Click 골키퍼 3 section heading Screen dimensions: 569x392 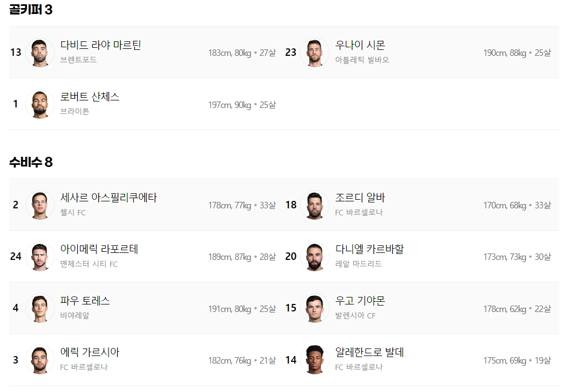tap(31, 10)
